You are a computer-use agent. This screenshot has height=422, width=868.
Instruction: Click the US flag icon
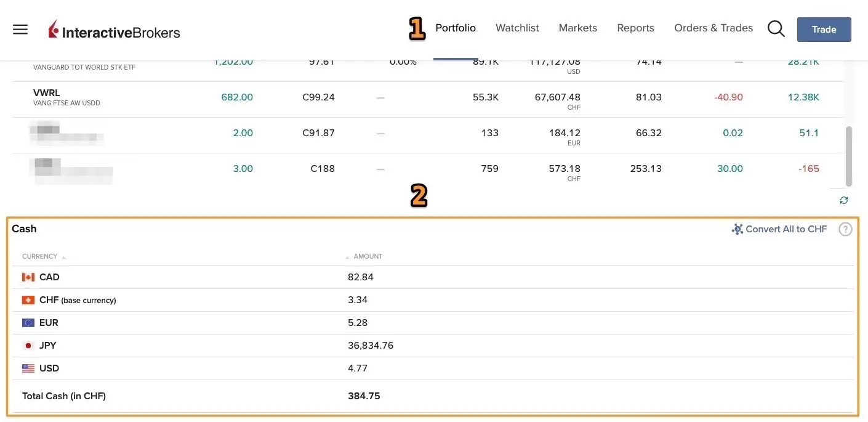[x=28, y=368]
